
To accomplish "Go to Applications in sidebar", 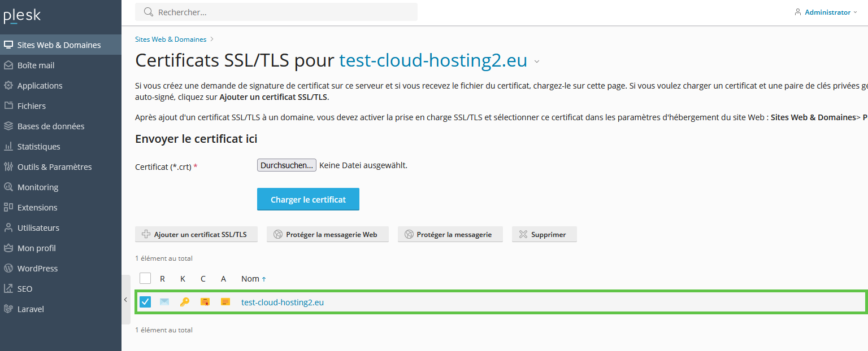I will [x=60, y=85].
